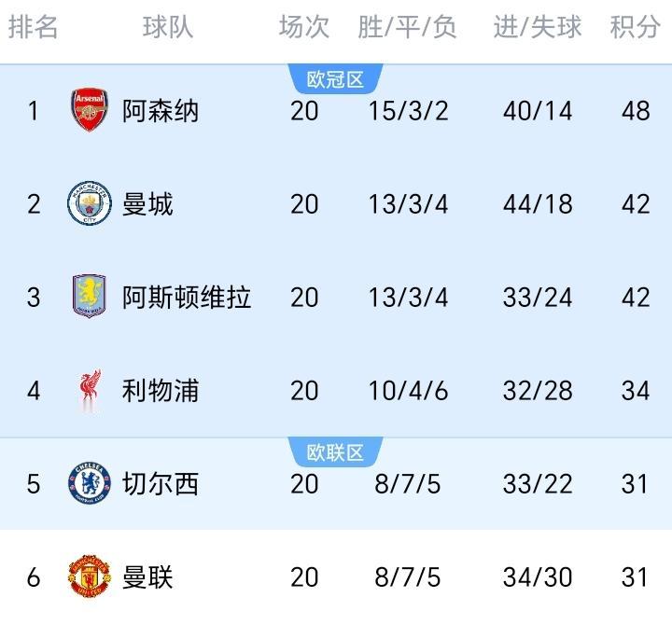Click the 欧冠区 zone label

coord(336,80)
